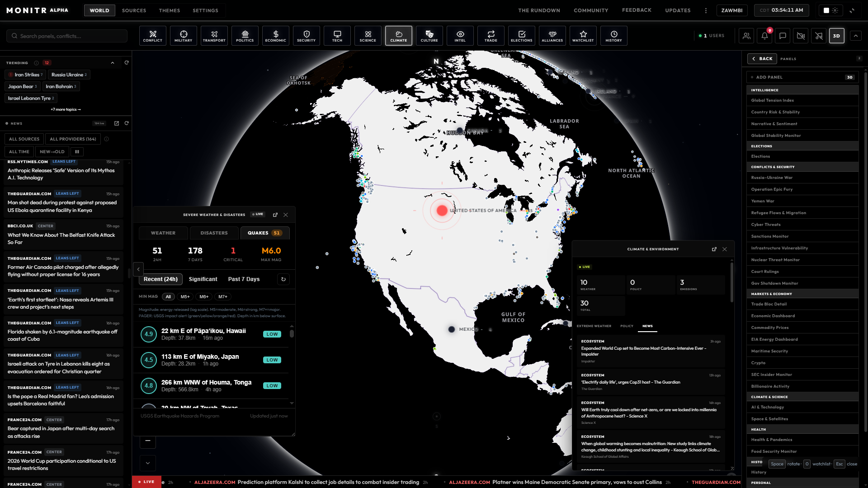Open The Rundown link
The image size is (868, 488).
(539, 10)
